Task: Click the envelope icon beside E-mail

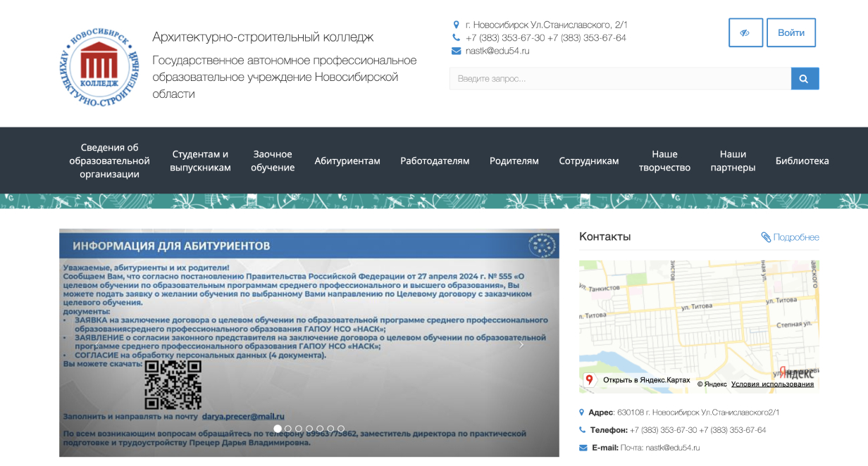Action: click(x=583, y=448)
